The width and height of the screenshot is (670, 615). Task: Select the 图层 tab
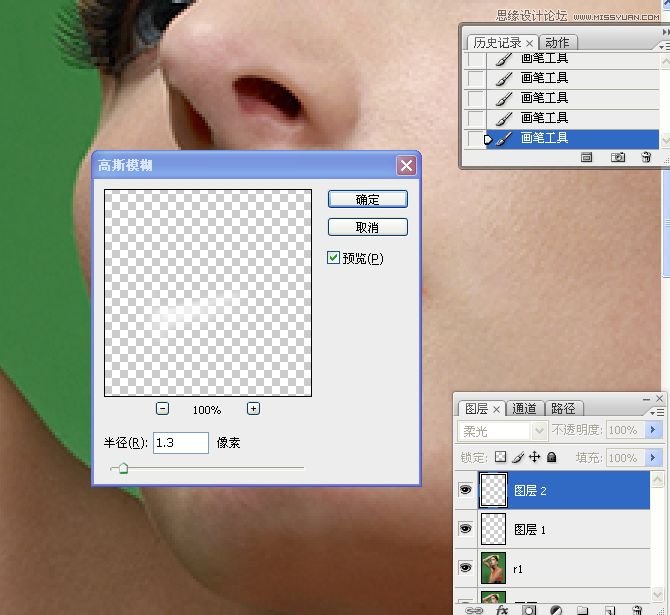point(476,409)
